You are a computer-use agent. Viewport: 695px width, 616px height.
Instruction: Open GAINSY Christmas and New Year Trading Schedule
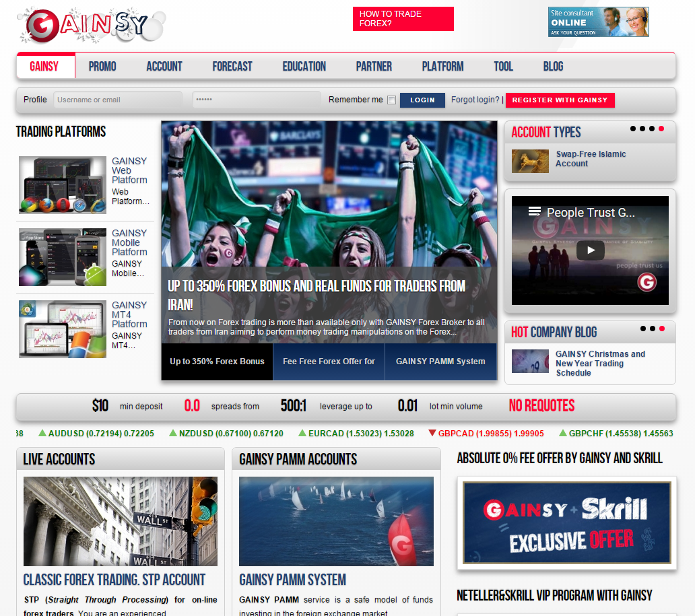pos(600,364)
